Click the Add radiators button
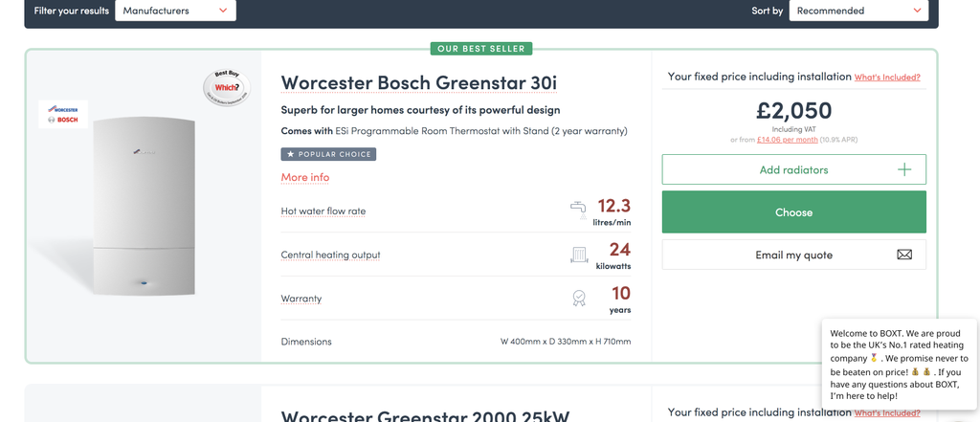This screenshot has height=422, width=980. [x=793, y=169]
